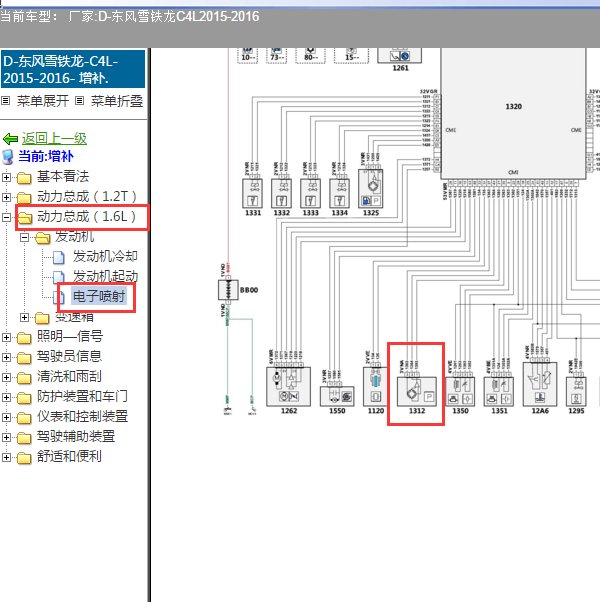Expand the 仪表和控制装置 node
This screenshot has width=600, height=602.
pos(6,417)
